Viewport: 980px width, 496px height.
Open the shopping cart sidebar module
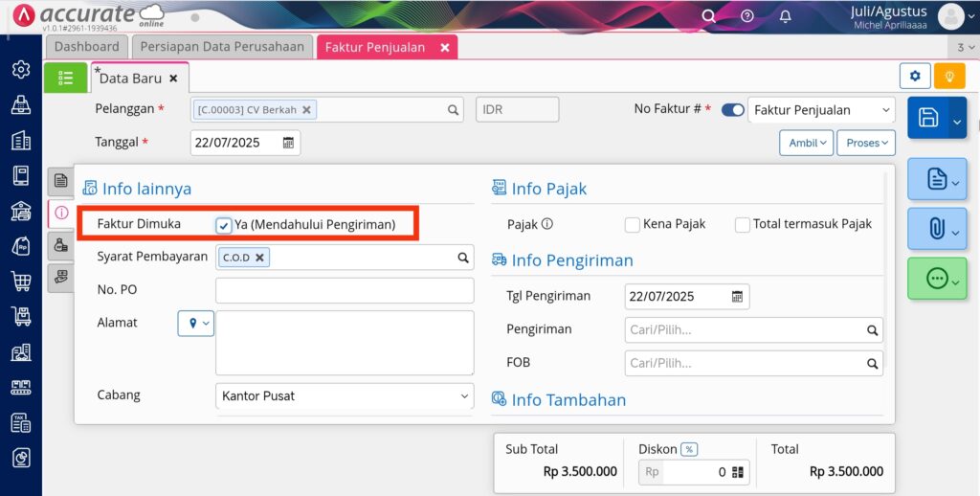click(21, 282)
